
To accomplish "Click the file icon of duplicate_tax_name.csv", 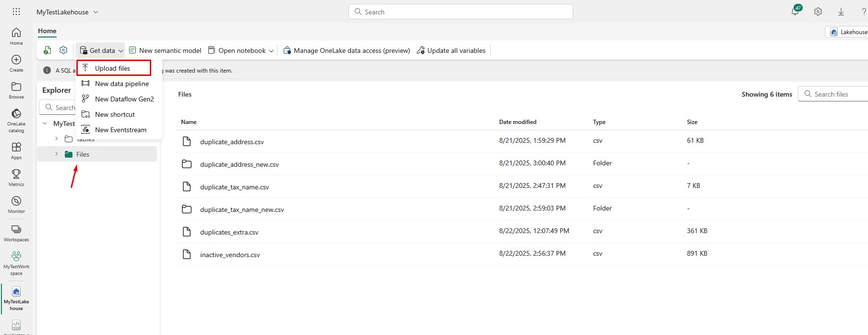I will (x=187, y=186).
